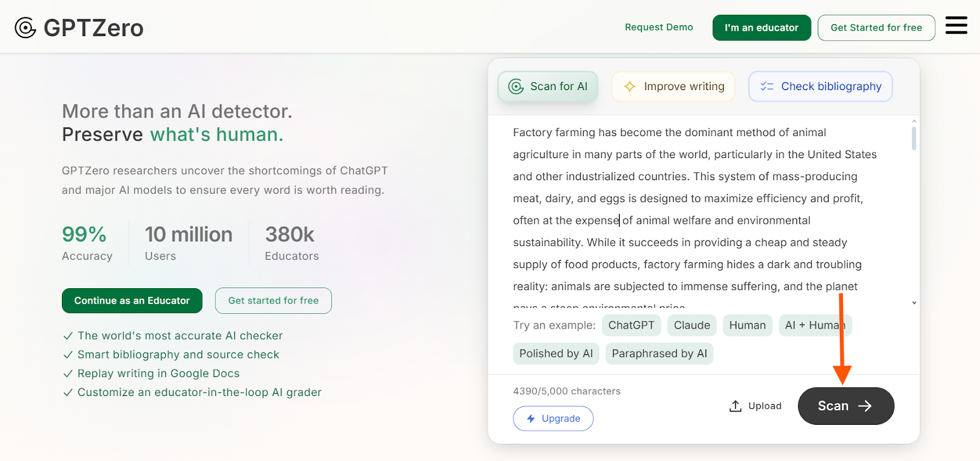
Task: Select the ChatGPT example chip
Action: pyautogui.click(x=631, y=326)
